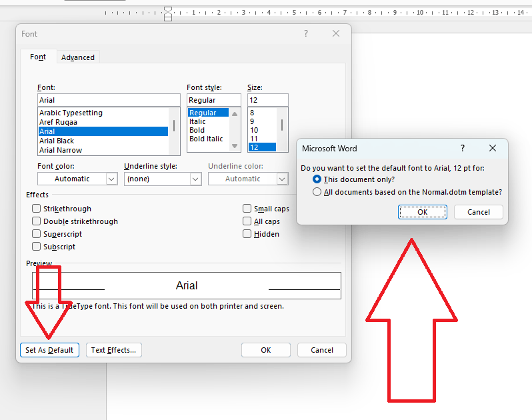The image size is (532, 420).
Task: Enable Double strikethrough checkbox
Action: click(36, 221)
